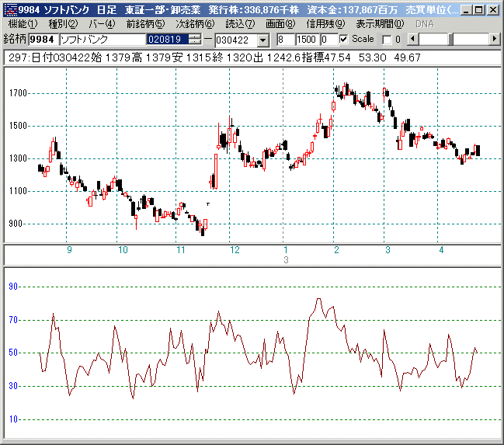The image size is (504, 445).
Task: Click the 1500 price axis label
Action: coord(18,126)
